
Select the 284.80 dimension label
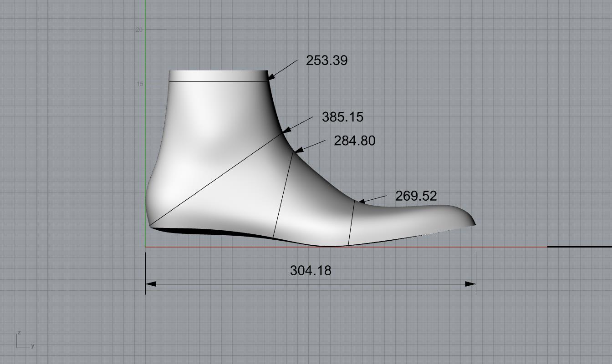click(x=354, y=141)
